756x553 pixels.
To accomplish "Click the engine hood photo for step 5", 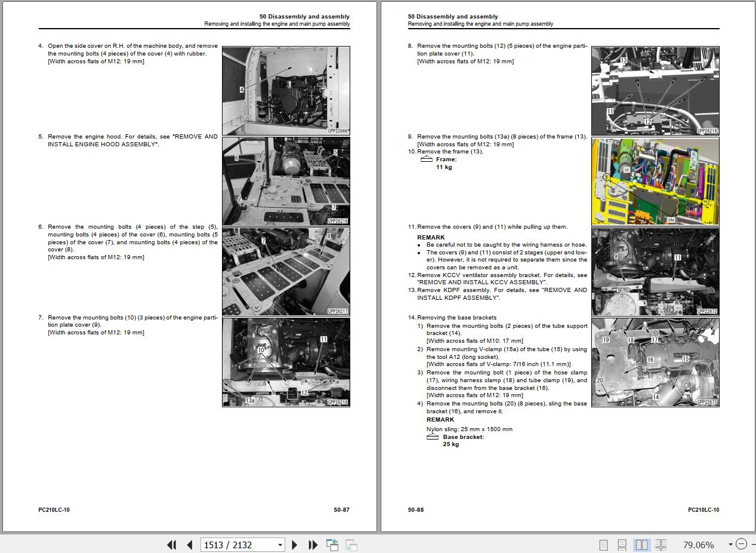I will pyautogui.click(x=286, y=181).
